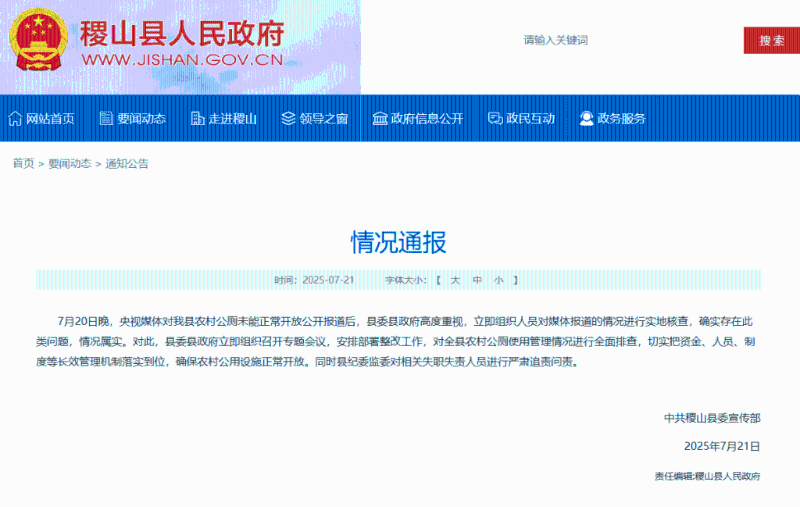Open 通知公告 in the breadcrumb
Viewport: 800px width, 507px height.
pos(127,163)
